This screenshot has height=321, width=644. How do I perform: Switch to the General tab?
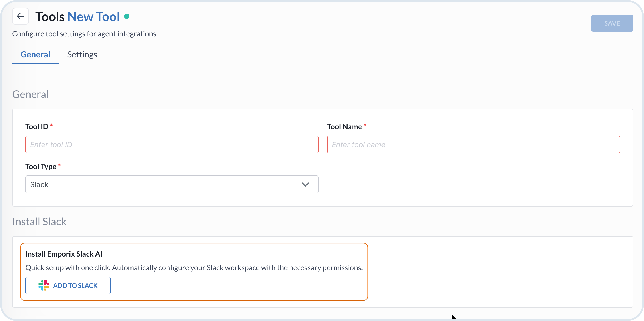(x=35, y=54)
